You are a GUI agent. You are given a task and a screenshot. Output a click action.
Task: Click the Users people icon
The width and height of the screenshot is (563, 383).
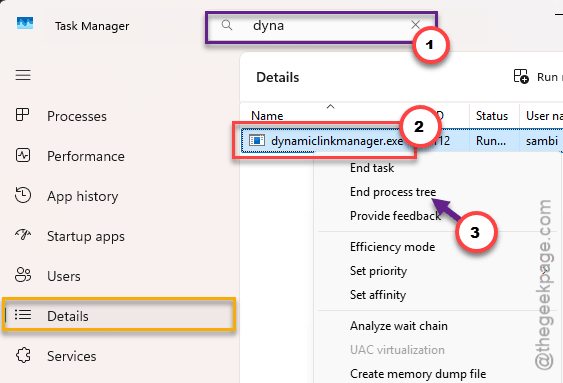23,275
